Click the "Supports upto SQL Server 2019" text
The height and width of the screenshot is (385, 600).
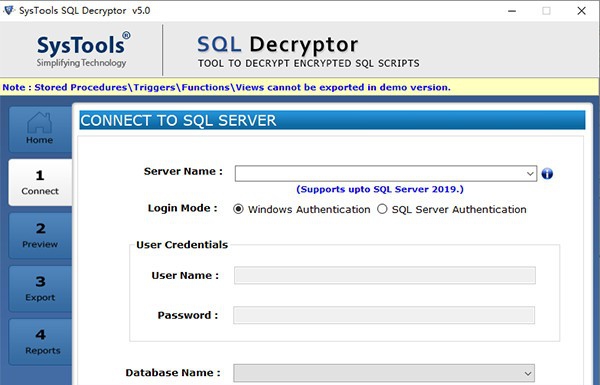click(380, 189)
